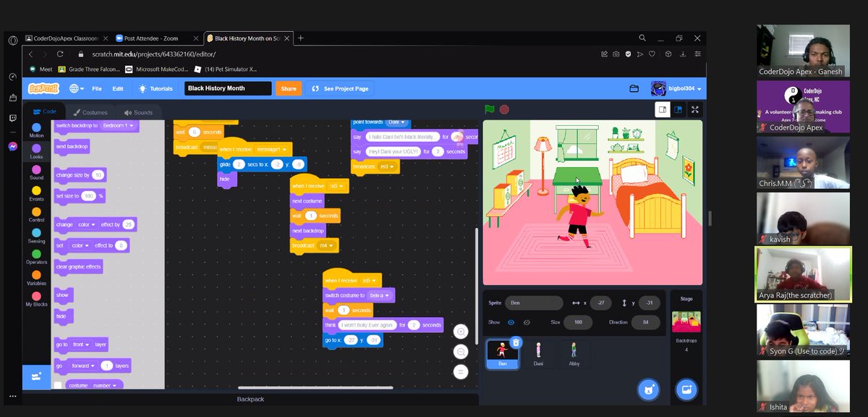Viewport: 868px width, 417px height.
Task: Open the m5 dropdown in when I receive block
Action: click(x=370, y=280)
